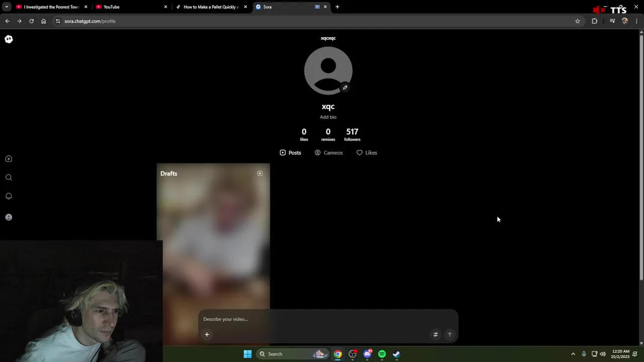This screenshot has width=644, height=362.
Task: Click the select-drafts icon on Drafts card
Action: point(260,173)
